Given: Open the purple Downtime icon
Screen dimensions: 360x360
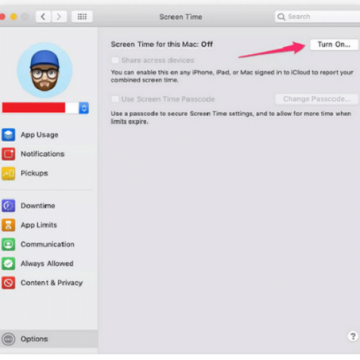Looking at the screenshot, I should [x=8, y=206].
